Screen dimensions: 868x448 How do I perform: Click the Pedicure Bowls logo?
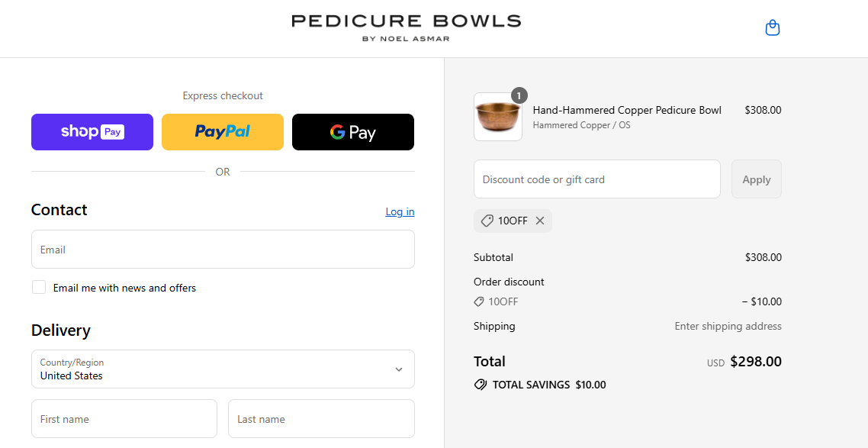point(406,27)
